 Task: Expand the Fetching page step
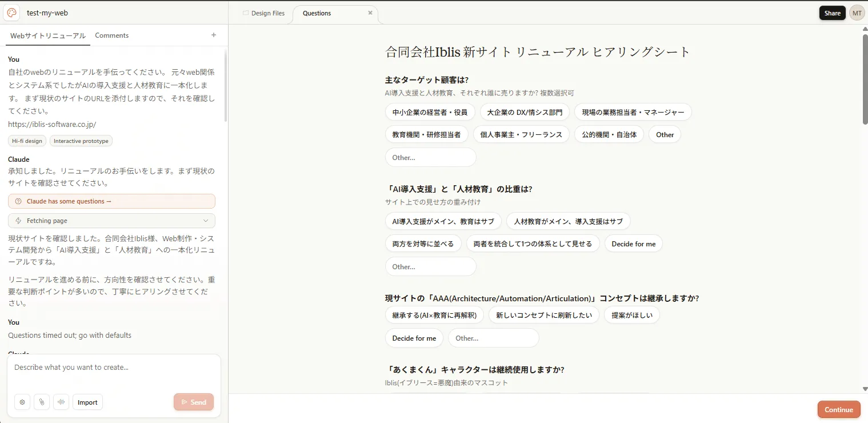tap(111, 221)
